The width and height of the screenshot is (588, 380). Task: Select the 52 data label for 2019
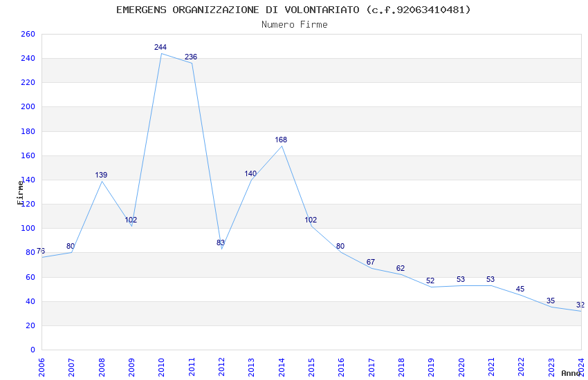[x=430, y=281]
